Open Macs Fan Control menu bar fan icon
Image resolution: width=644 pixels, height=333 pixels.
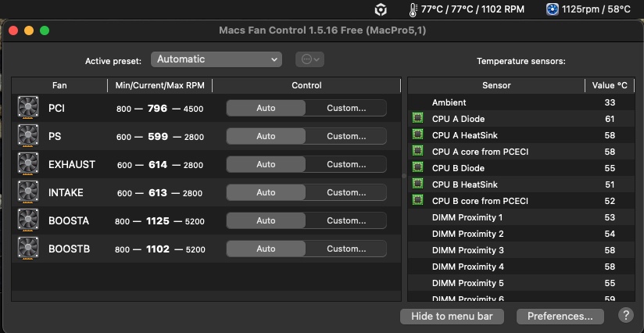tap(552, 9)
